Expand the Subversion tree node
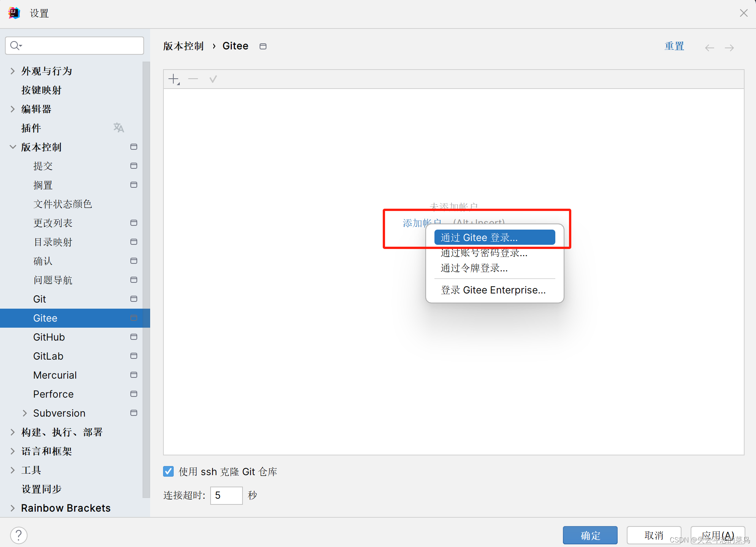This screenshot has height=547, width=756. [x=25, y=413]
